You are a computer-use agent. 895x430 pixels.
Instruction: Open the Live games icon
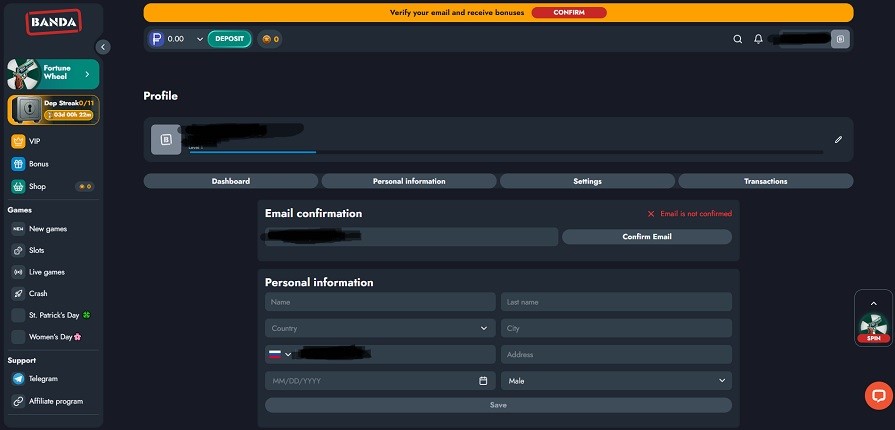click(18, 272)
